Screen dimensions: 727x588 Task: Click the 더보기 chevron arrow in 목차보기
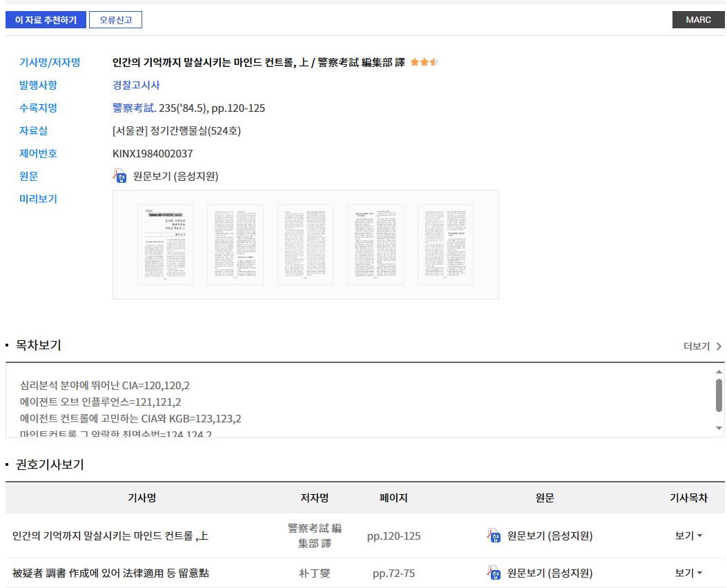(719, 346)
